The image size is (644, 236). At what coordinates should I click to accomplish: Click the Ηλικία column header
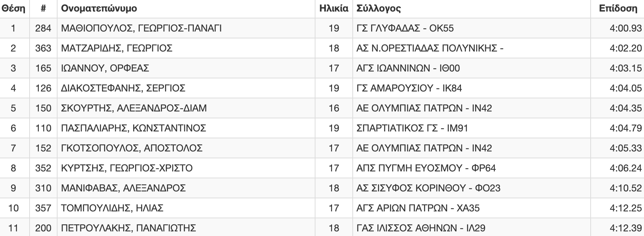334,8
